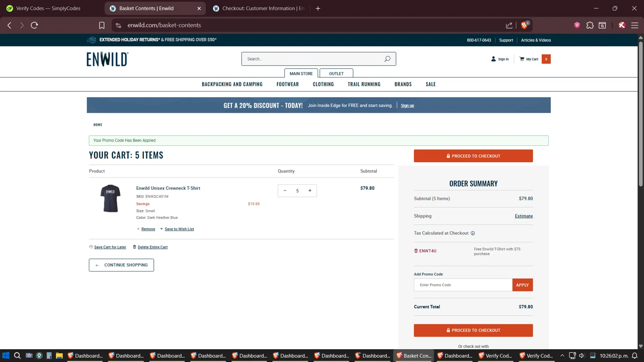Image resolution: width=644 pixels, height=362 pixels.
Task: Click top Proceed to Checkout button
Action: point(473,156)
